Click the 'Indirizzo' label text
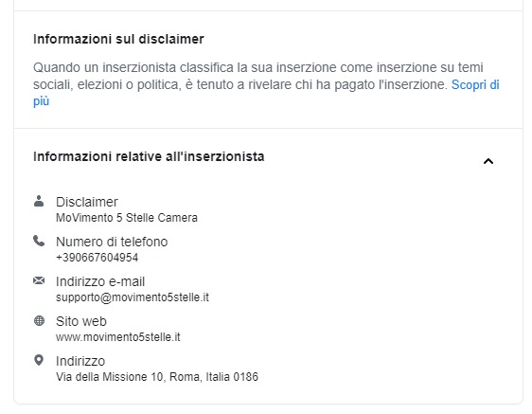Viewport: 532px width, 414px height. [80, 361]
